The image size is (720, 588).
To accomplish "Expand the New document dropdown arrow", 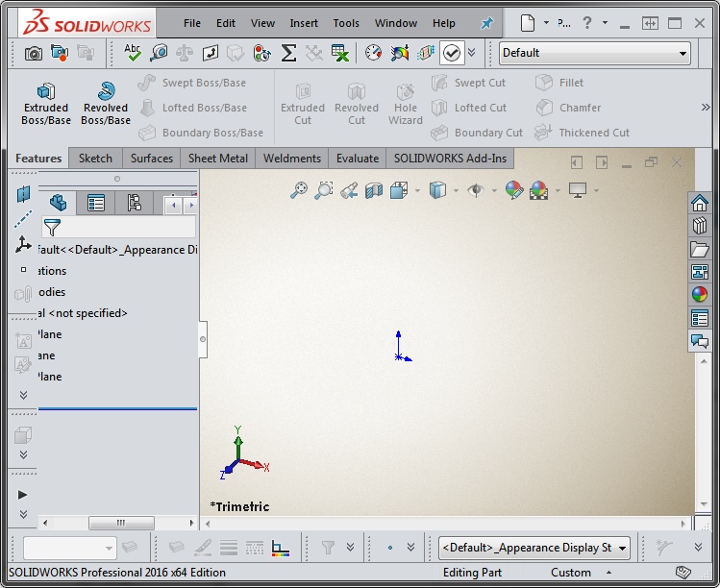I will (x=546, y=22).
